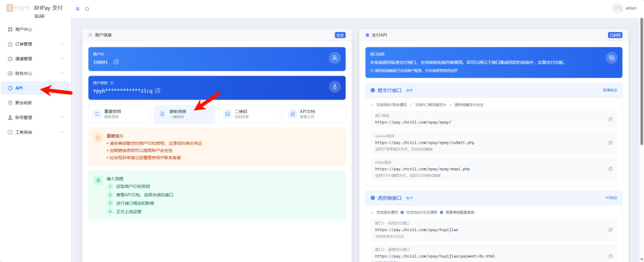The width and height of the screenshot is (644, 262).
Task: Copy the masked merchant secret key
Action: (x=158, y=91)
